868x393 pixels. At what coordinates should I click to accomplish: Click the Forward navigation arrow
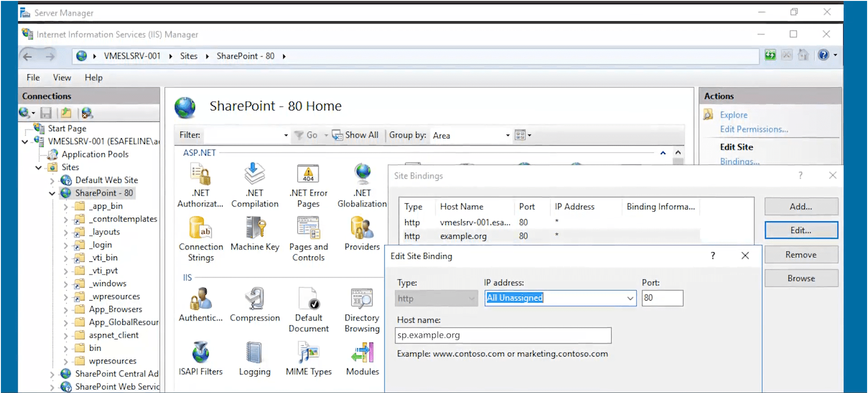50,56
